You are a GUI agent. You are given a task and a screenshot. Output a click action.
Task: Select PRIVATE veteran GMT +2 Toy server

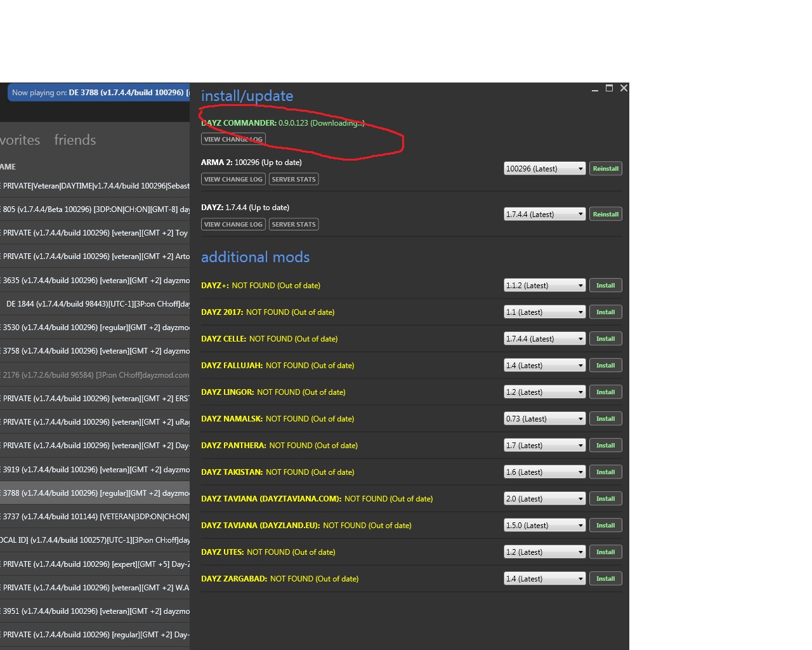pos(95,233)
